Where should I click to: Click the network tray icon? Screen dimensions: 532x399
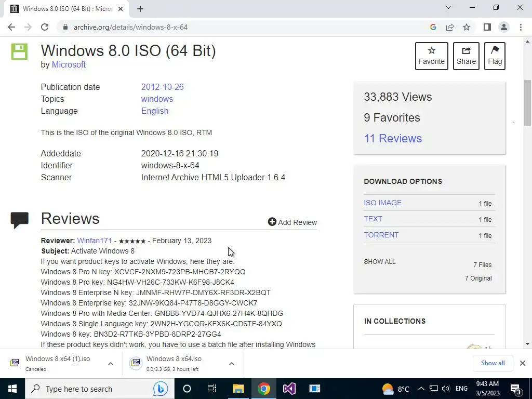pyautogui.click(x=434, y=389)
